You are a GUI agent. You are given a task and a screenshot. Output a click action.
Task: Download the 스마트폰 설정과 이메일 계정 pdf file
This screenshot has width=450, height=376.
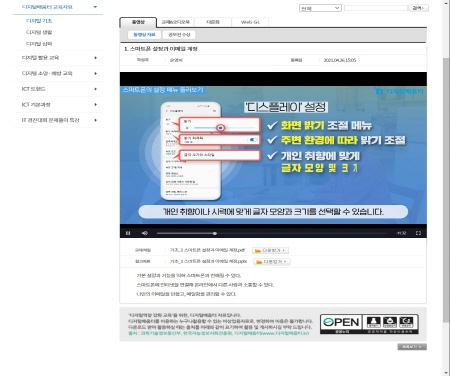(x=270, y=250)
